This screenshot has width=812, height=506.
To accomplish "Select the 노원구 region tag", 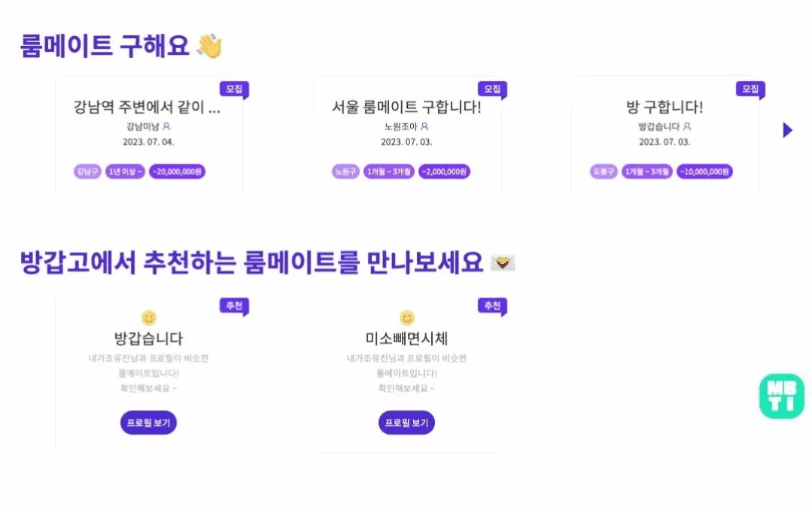I will [345, 171].
